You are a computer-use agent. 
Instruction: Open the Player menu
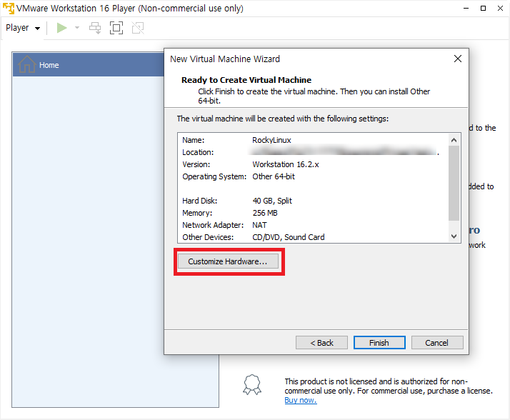click(22, 28)
